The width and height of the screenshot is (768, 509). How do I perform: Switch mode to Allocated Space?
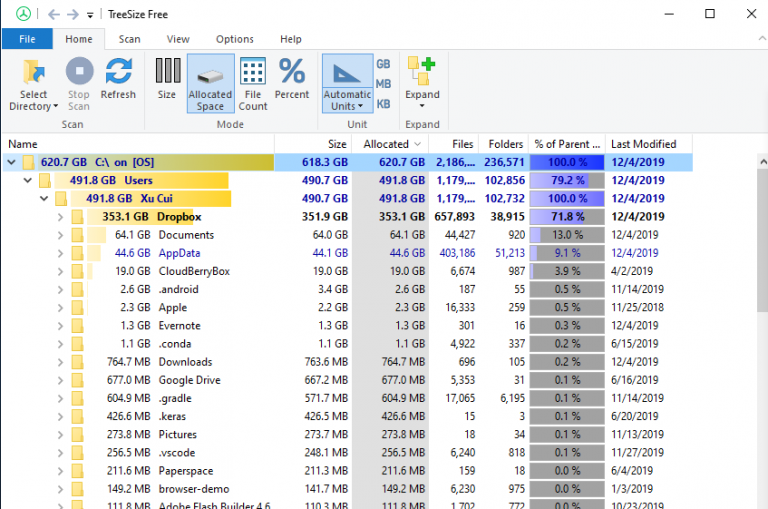click(x=211, y=84)
